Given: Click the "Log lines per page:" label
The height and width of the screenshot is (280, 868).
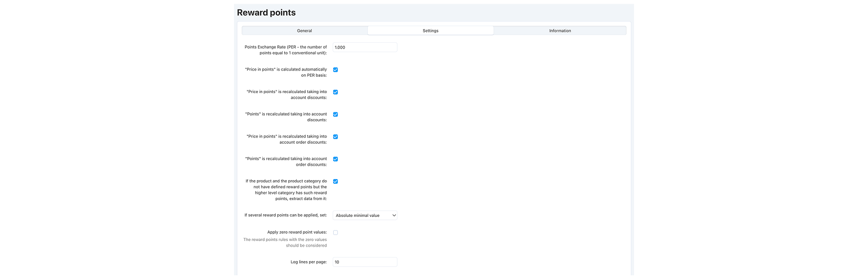Looking at the screenshot, I should click(309, 262).
